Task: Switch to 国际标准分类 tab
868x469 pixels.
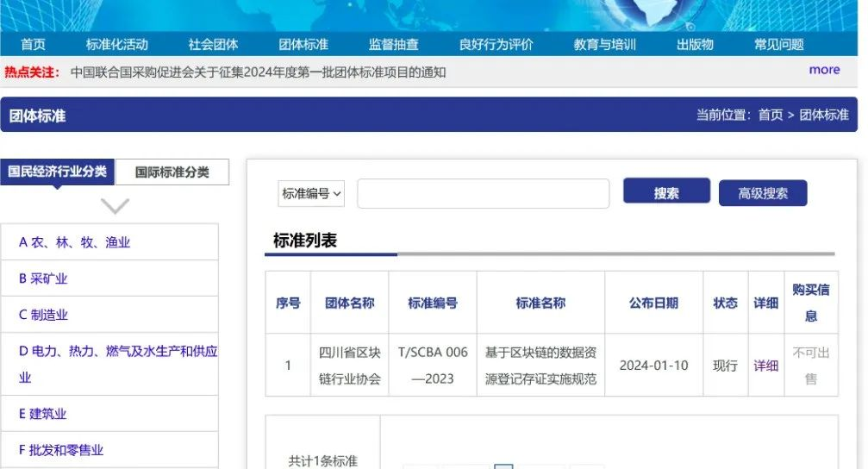Action: pos(172,172)
